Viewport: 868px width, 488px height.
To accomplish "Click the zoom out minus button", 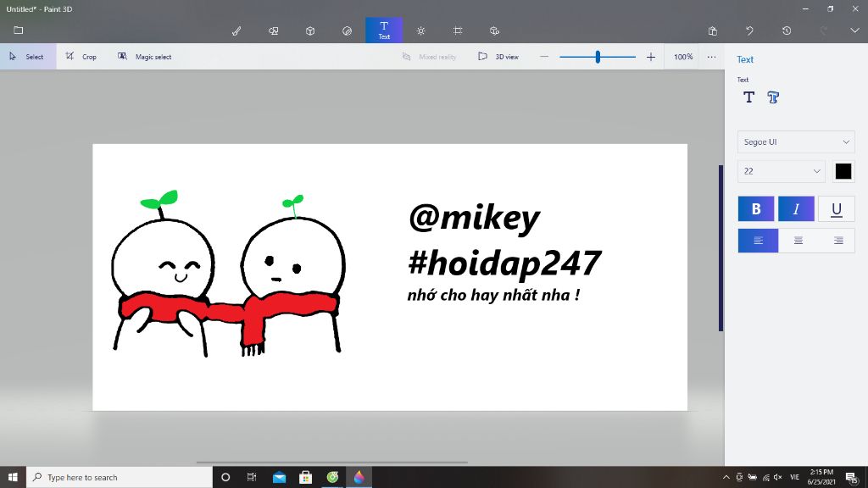I will click(544, 57).
